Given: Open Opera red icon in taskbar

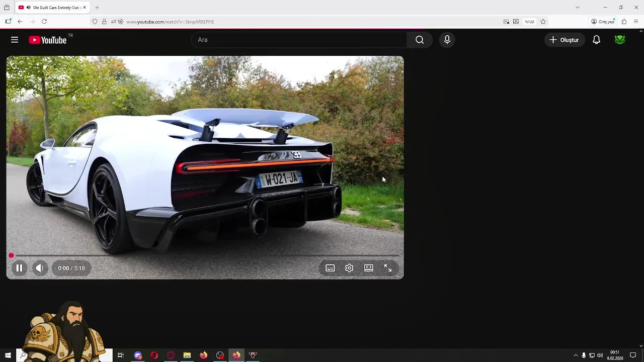Looking at the screenshot, I should [x=154, y=355].
